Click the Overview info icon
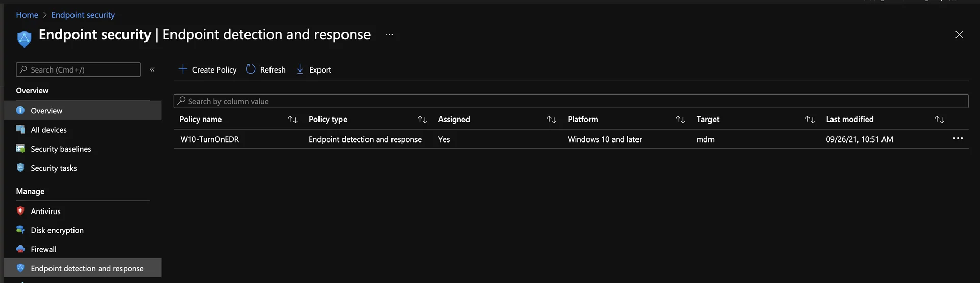The width and height of the screenshot is (980, 283). pos(20,110)
